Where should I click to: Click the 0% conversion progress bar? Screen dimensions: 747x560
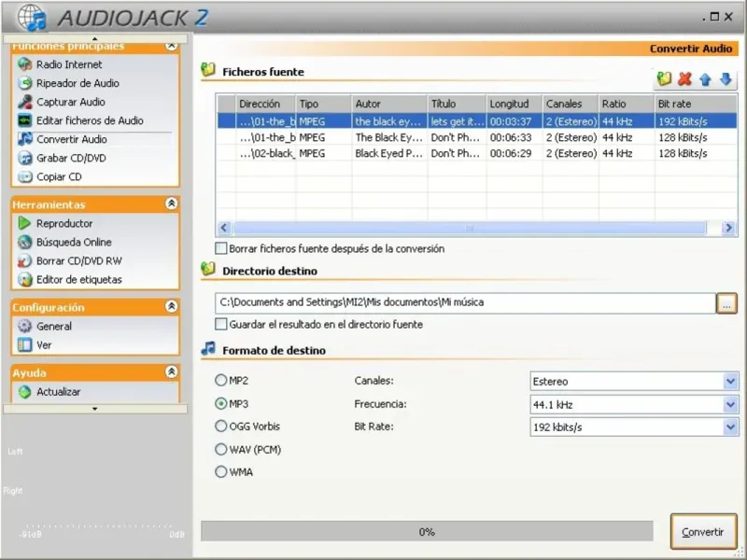(x=427, y=531)
